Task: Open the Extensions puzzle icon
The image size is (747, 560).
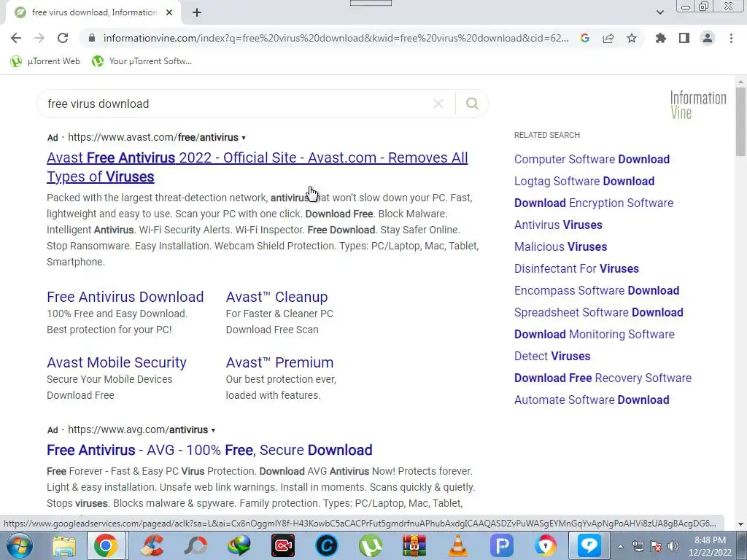Action: (x=661, y=38)
